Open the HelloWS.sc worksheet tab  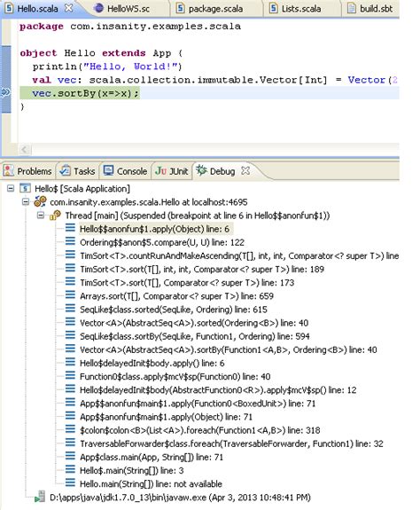(122, 9)
